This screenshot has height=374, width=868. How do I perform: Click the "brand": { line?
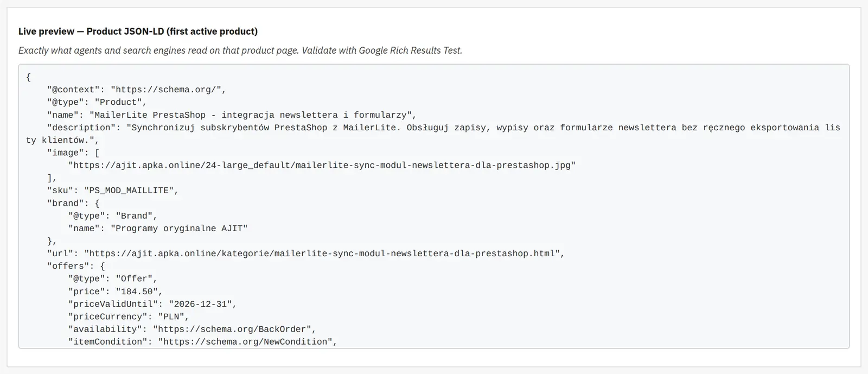click(x=73, y=203)
